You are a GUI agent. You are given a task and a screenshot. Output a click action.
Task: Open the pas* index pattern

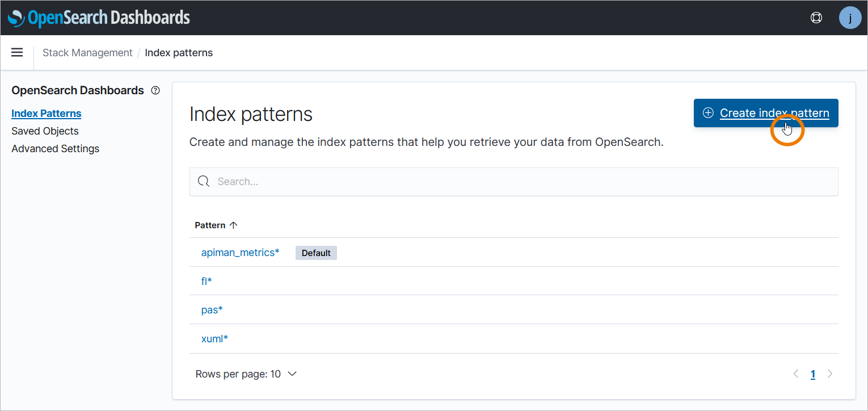point(212,310)
